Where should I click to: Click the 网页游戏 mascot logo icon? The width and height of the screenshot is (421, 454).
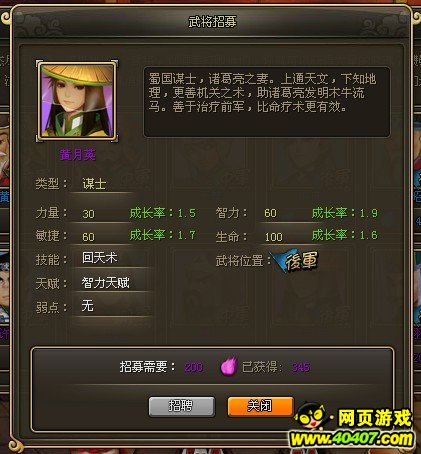(313, 416)
